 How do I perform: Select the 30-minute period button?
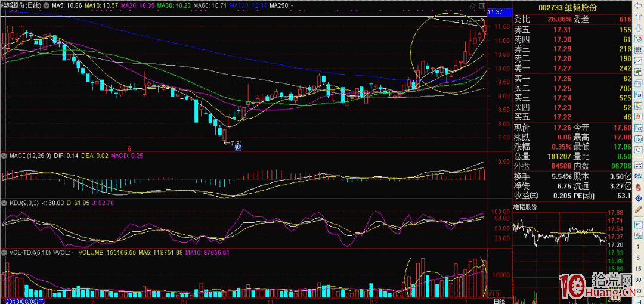(638, 280)
